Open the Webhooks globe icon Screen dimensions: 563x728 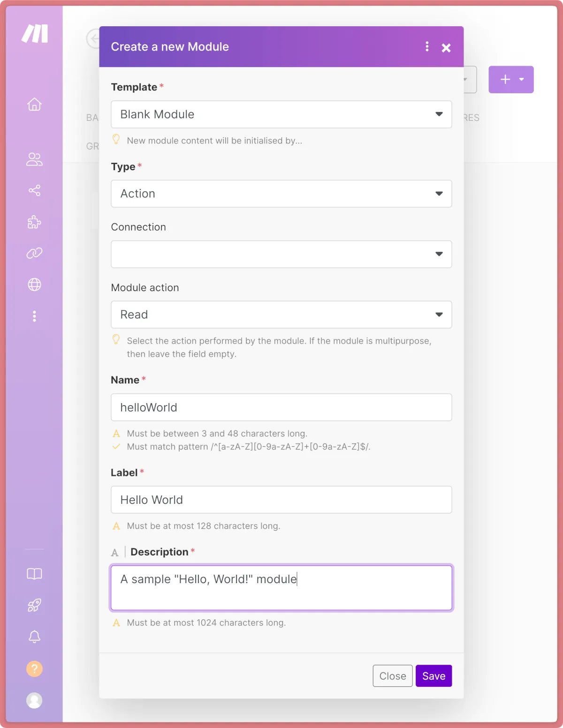click(x=34, y=285)
